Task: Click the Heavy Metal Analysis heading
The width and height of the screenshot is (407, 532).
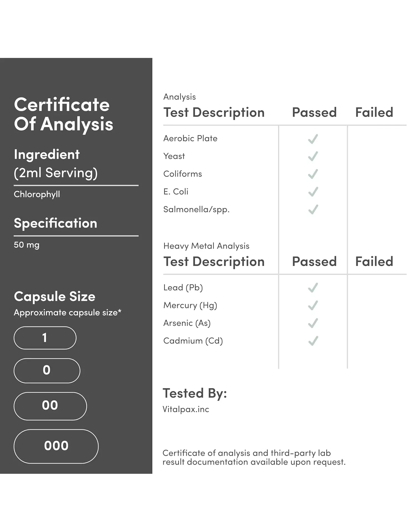Action: 206,246
